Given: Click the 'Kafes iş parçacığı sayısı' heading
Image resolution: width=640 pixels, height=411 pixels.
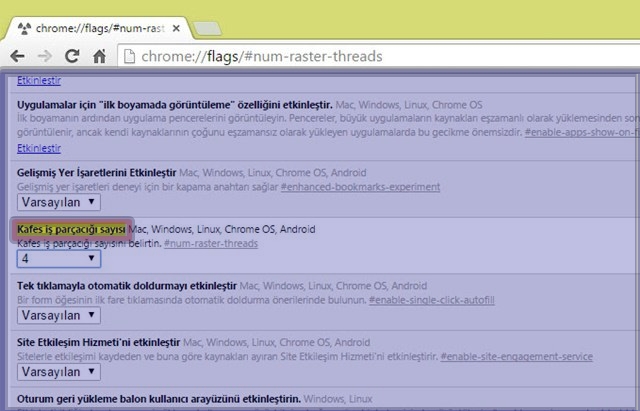Looking at the screenshot, I should (x=71, y=229).
